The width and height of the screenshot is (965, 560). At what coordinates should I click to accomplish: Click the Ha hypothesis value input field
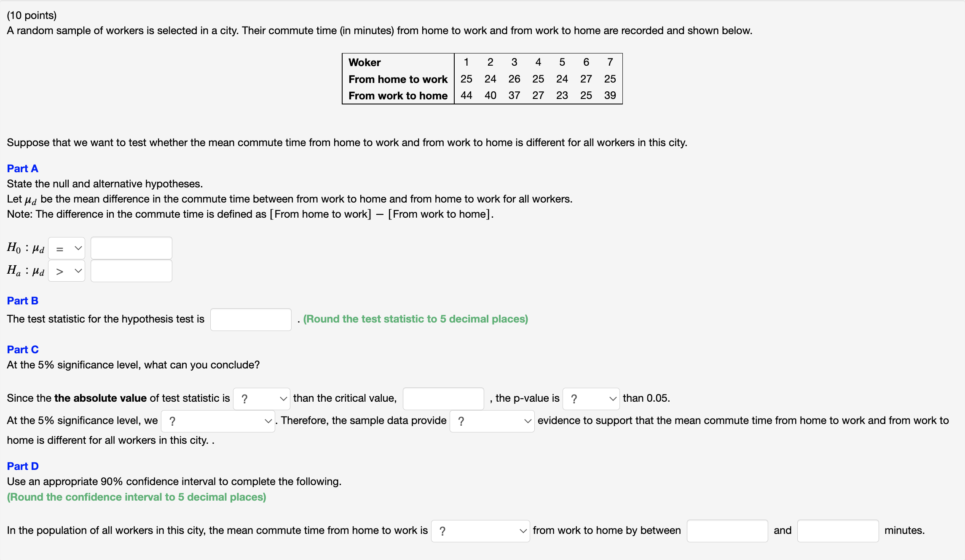131,270
